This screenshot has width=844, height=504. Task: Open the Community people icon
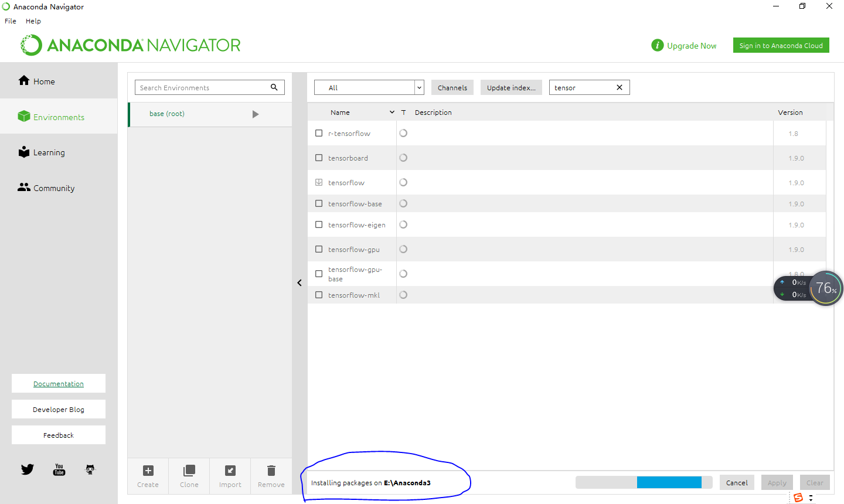(24, 188)
